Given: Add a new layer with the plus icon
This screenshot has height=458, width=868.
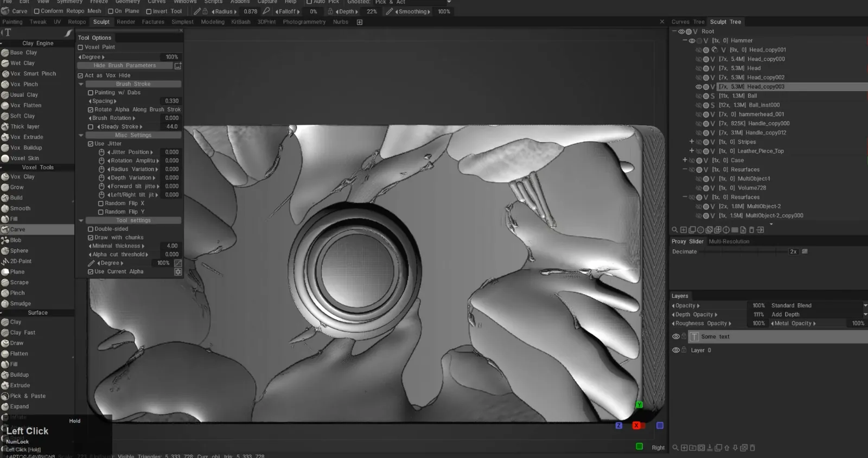Looking at the screenshot, I should [684, 448].
